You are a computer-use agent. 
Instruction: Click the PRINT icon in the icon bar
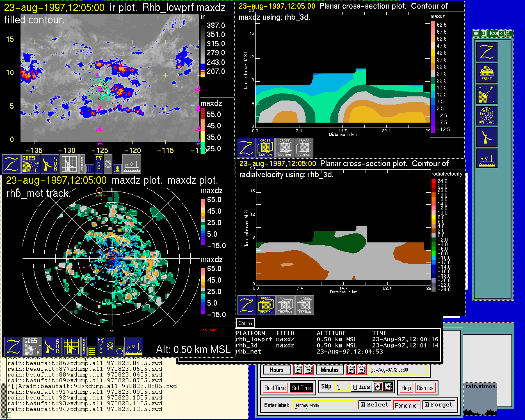point(486,73)
